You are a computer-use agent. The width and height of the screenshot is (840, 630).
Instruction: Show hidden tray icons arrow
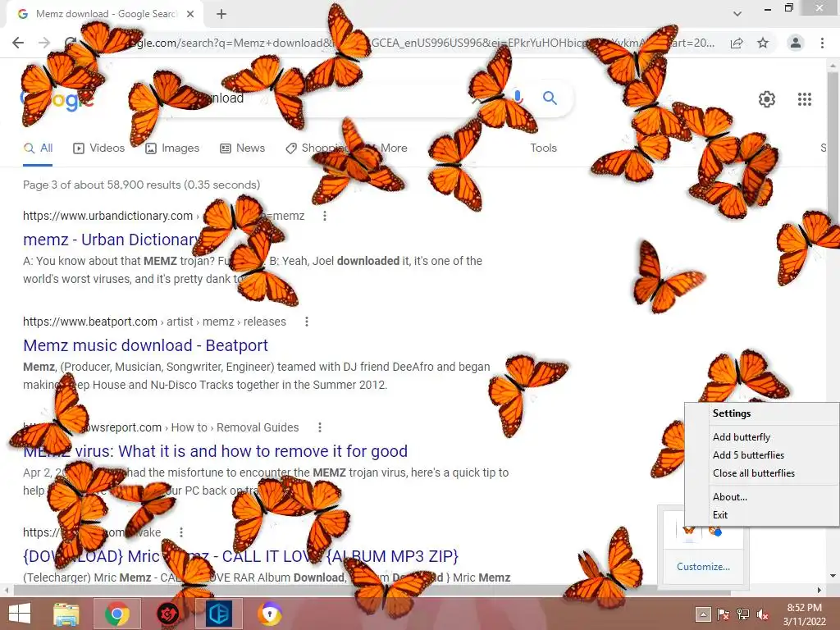pos(703,614)
